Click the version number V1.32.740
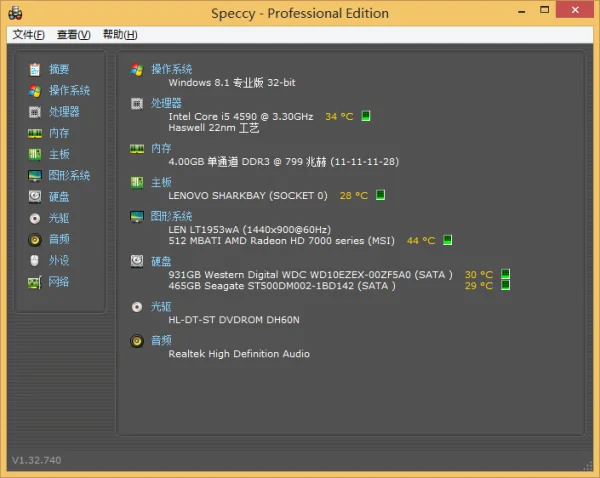This screenshot has width=600, height=478. pyautogui.click(x=37, y=460)
